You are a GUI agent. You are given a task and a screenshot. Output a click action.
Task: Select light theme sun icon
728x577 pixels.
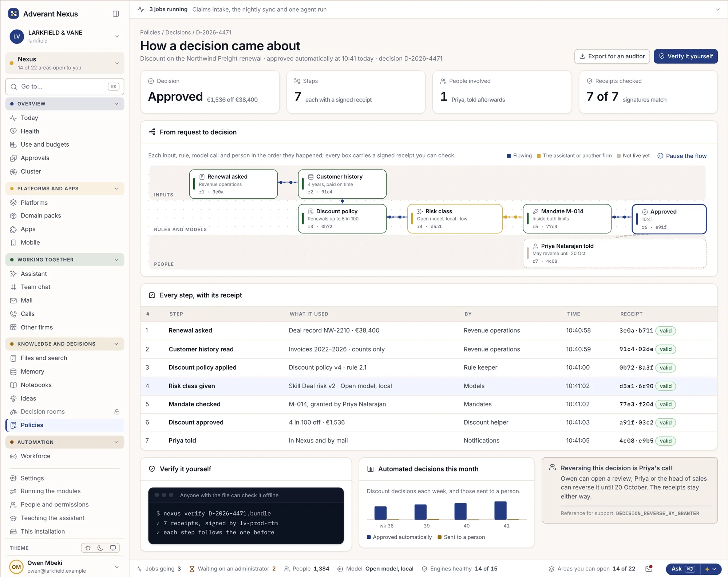[x=88, y=548]
